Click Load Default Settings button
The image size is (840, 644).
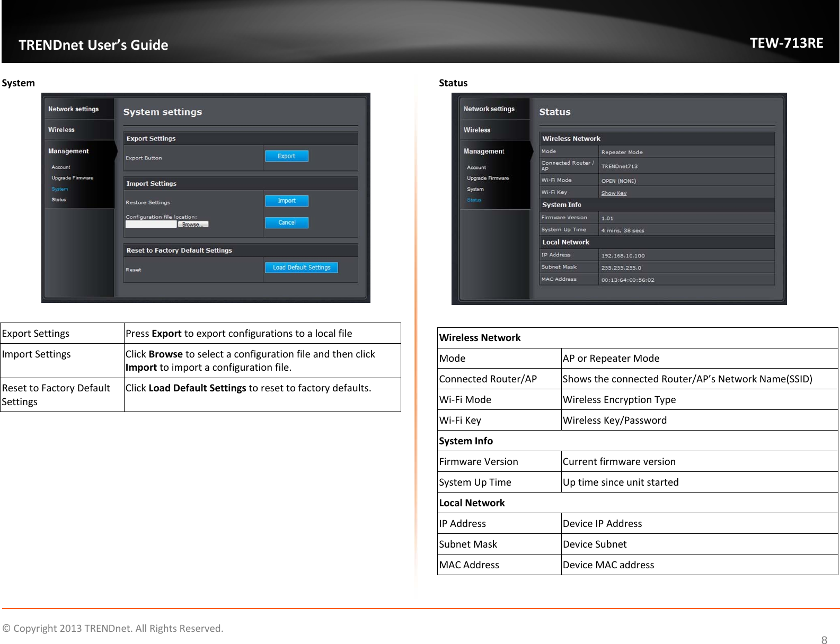point(301,267)
